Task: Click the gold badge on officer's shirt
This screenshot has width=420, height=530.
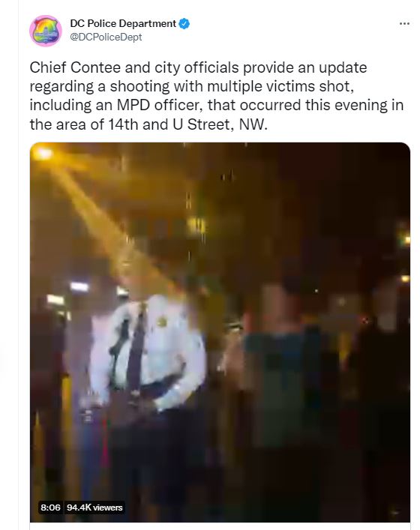Action: tap(162, 322)
